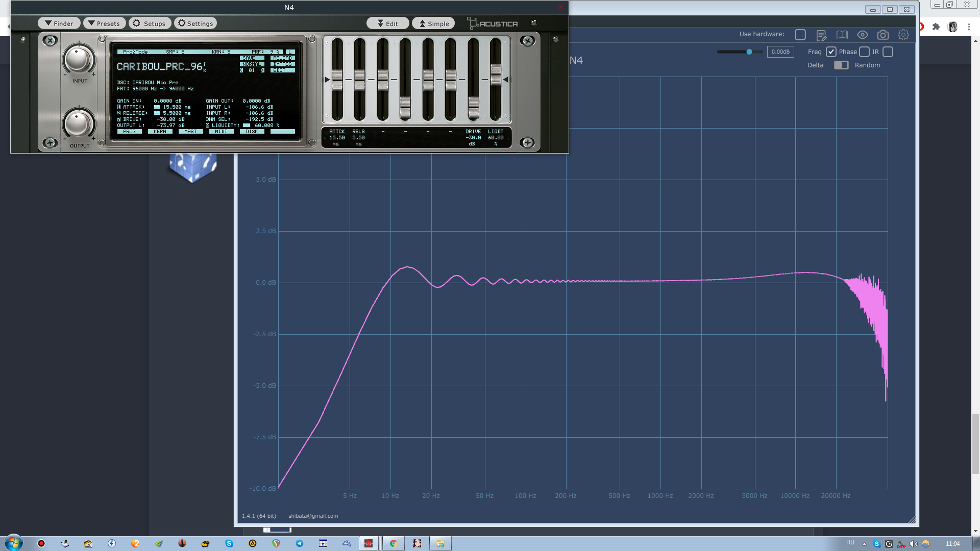980x551 pixels.
Task: Click the RELOAD button
Action: coord(282,58)
